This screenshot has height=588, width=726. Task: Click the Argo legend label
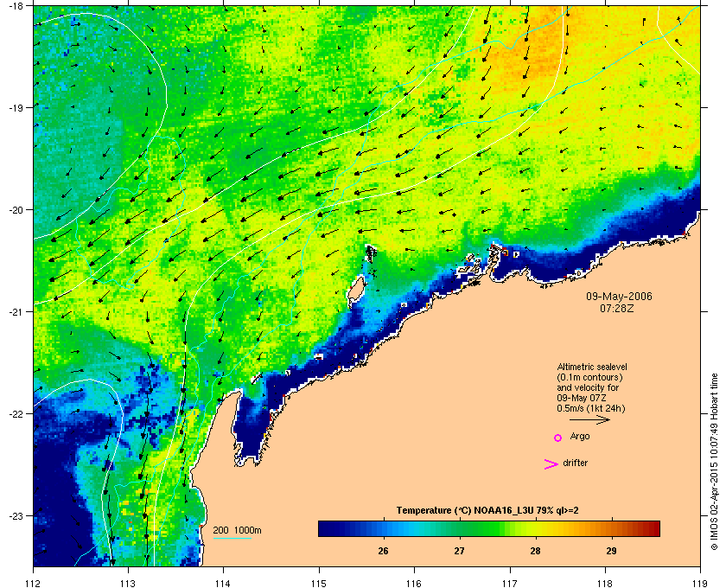point(580,437)
